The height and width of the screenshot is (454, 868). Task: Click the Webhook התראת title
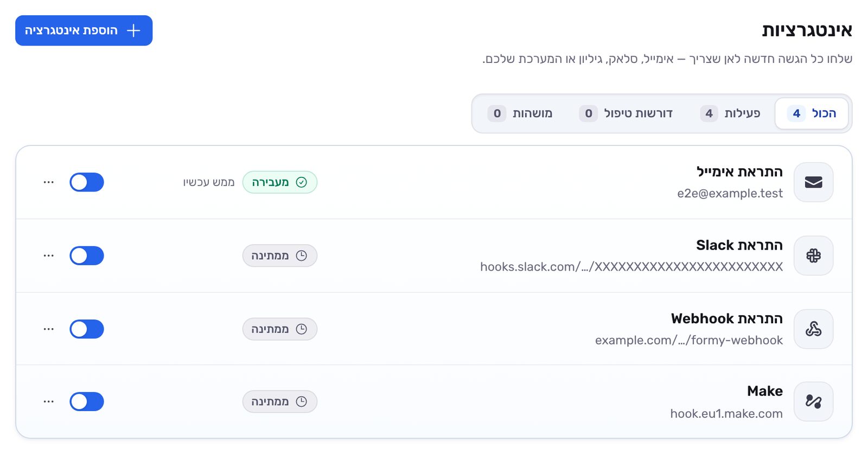(x=727, y=318)
